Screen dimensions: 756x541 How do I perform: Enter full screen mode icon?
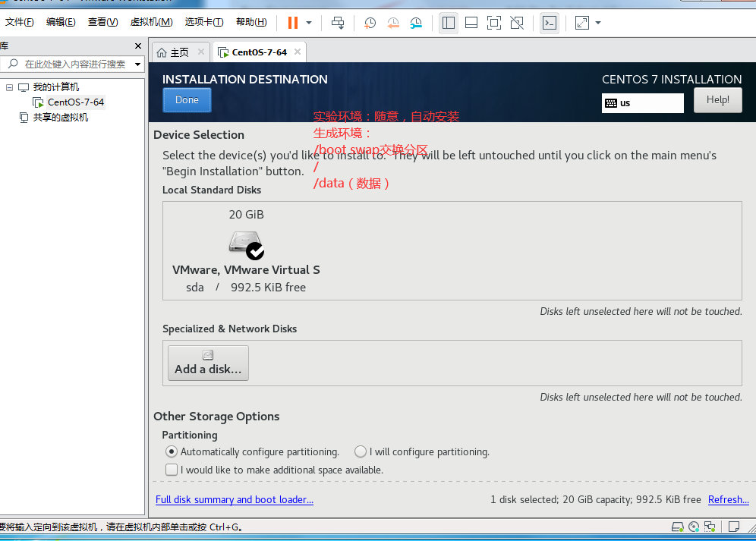click(x=493, y=23)
